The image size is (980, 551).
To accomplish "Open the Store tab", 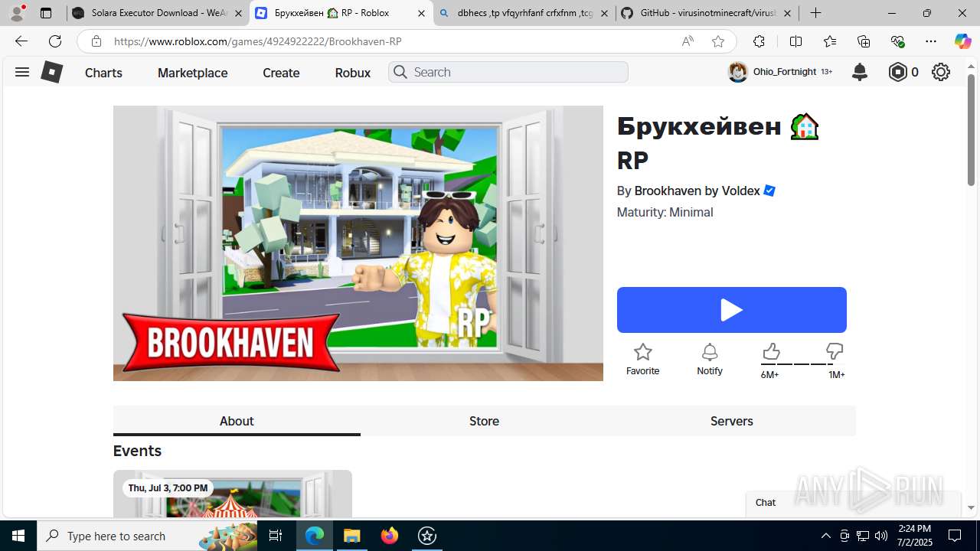I will 484,421.
